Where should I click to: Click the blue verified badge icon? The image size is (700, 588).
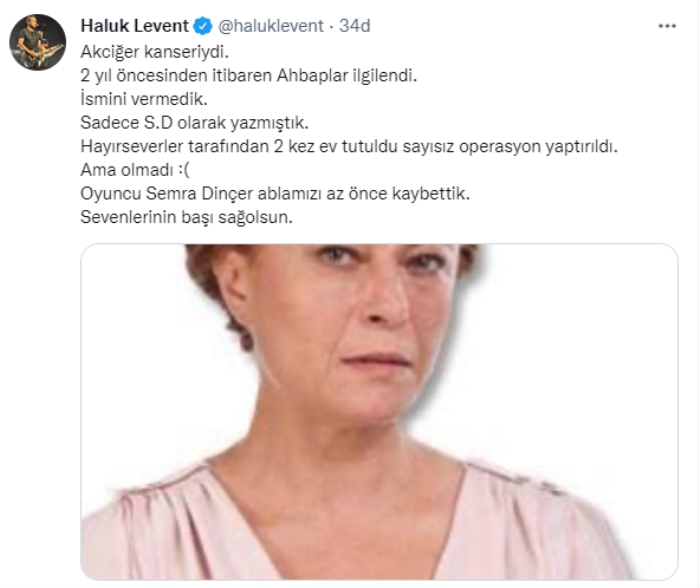click(203, 26)
